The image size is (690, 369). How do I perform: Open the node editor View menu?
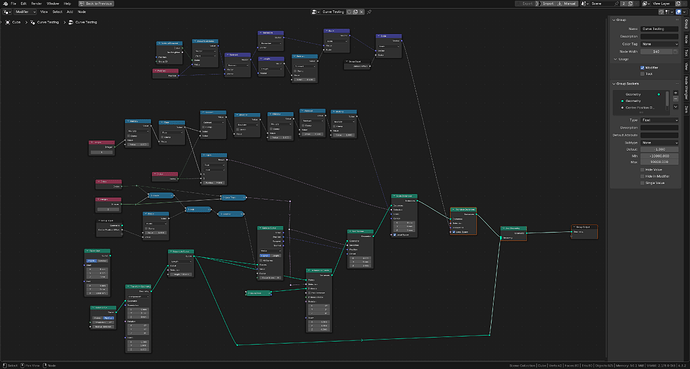pos(44,12)
